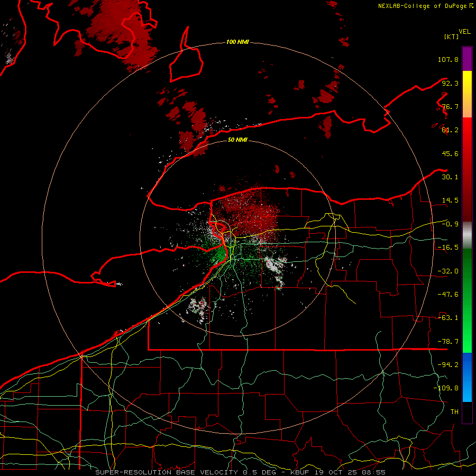Click the 50 NMI range ring label
Viewport: 476px width, 476px height.
(x=237, y=140)
